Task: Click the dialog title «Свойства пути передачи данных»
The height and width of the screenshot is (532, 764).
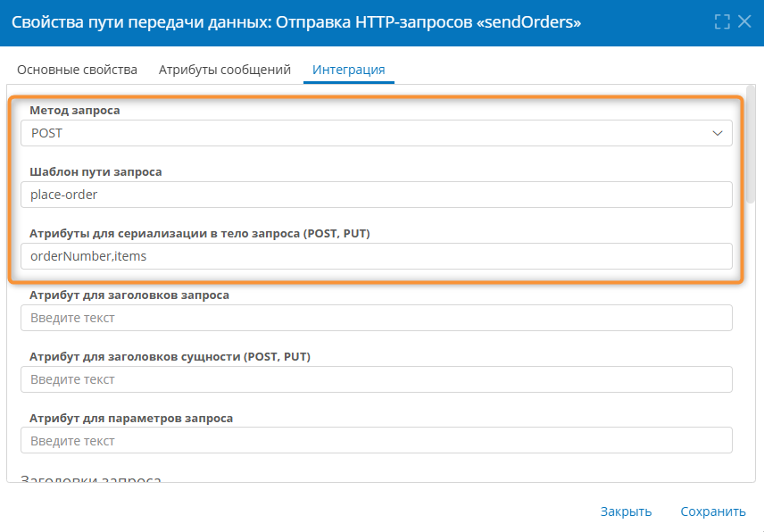Action: tap(134, 24)
